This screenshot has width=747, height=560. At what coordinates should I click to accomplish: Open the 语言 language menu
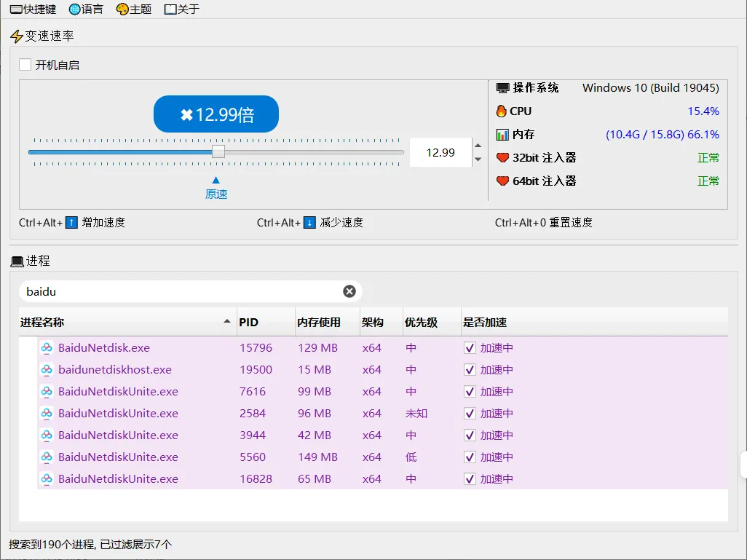click(x=86, y=9)
